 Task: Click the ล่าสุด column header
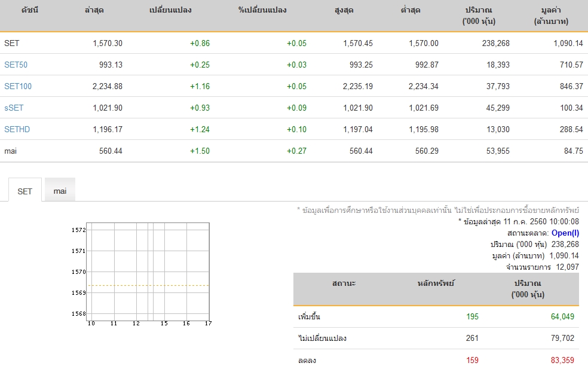(94, 10)
